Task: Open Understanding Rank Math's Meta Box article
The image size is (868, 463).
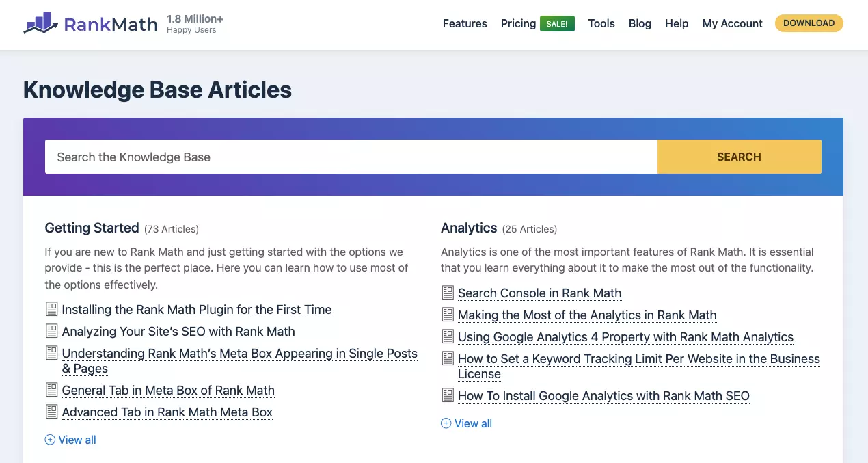Action: pyautogui.click(x=239, y=354)
